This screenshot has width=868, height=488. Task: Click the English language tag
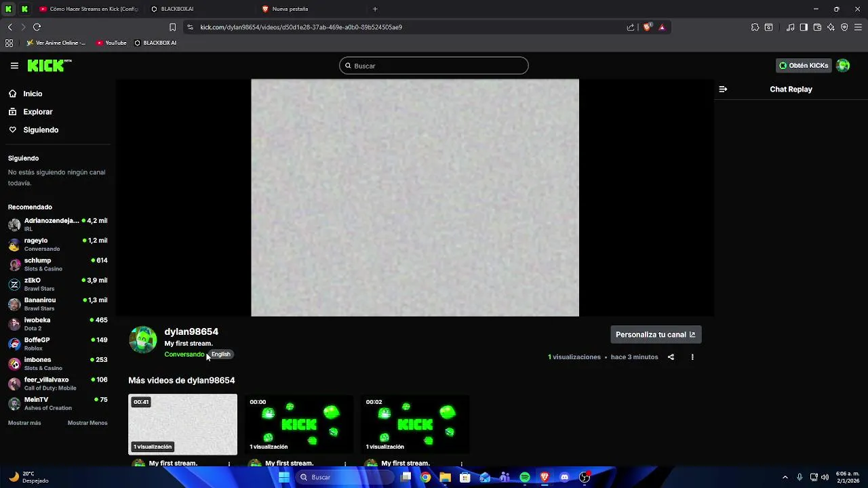tap(221, 354)
